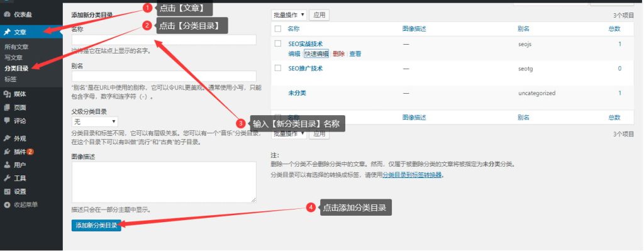Sort by 图像描述 column header
The width and height of the screenshot is (644, 251).
point(414,29)
